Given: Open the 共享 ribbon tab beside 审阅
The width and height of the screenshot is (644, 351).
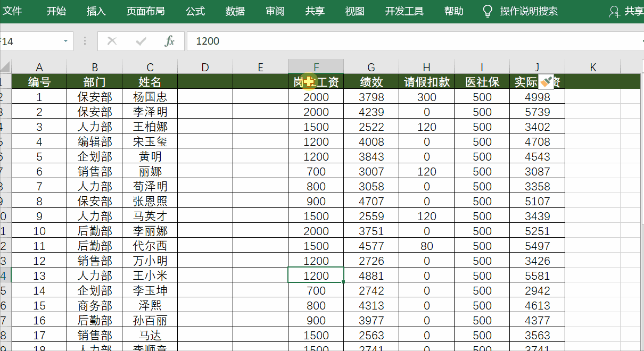Looking at the screenshot, I should click(315, 11).
